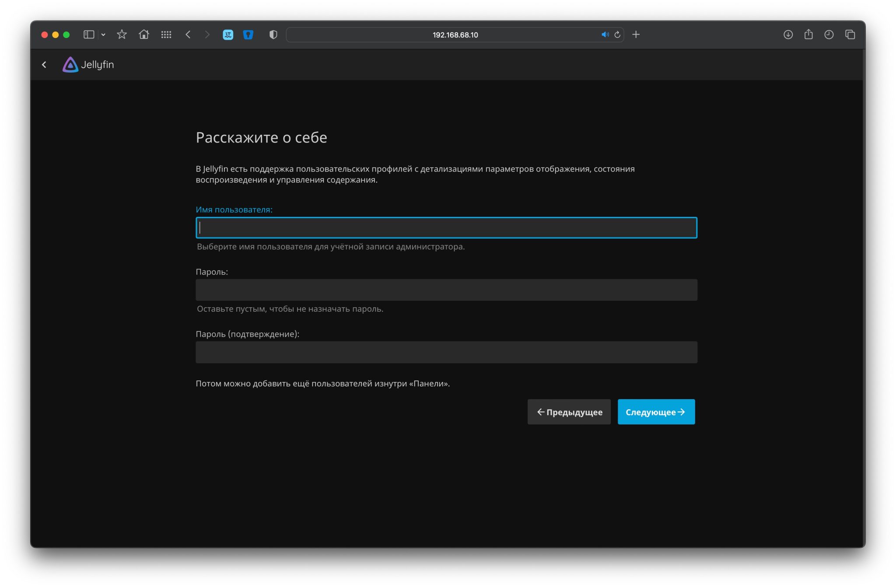Click the blue translate extension icon
896x588 pixels.
[x=228, y=35]
